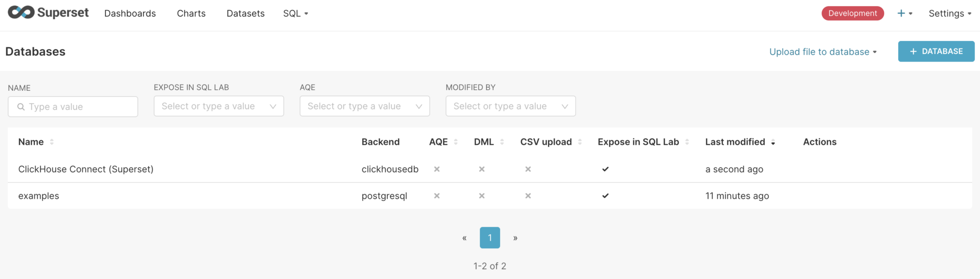
Task: Click the Backend column sort icon
Action: coord(407,142)
